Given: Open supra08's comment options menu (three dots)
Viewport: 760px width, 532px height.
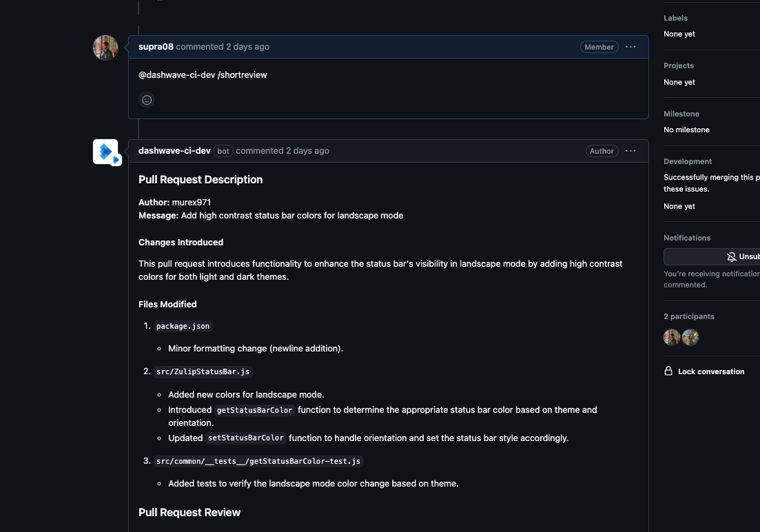Looking at the screenshot, I should 630,47.
